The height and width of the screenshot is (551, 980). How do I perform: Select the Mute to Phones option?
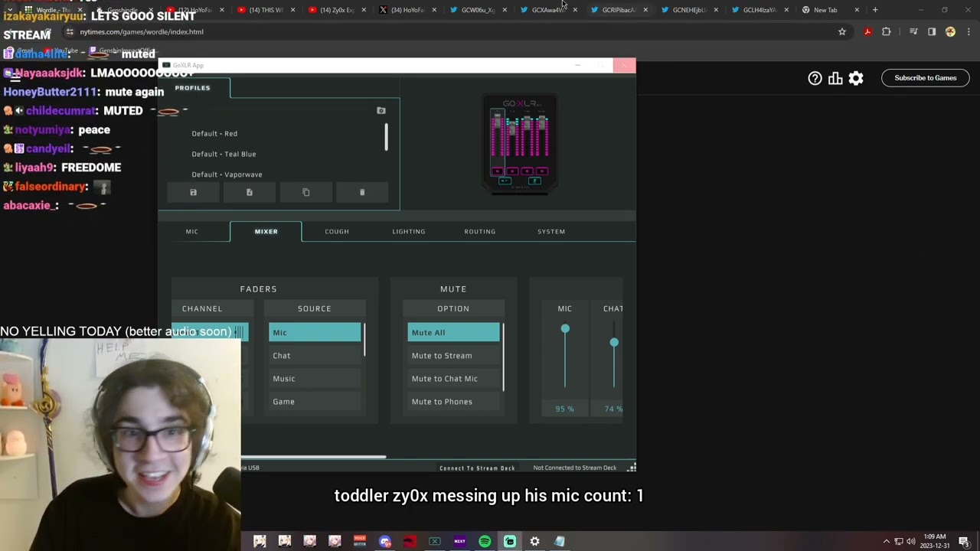[x=453, y=401]
